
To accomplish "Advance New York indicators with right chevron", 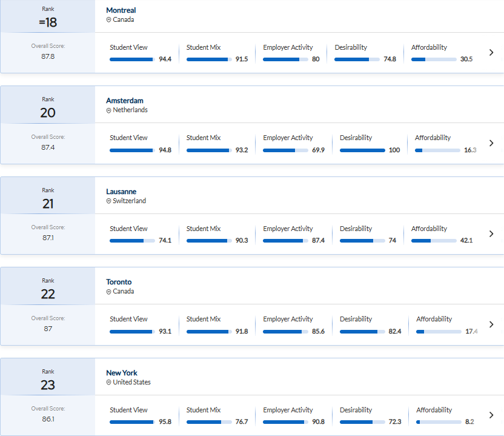I will coord(491,415).
